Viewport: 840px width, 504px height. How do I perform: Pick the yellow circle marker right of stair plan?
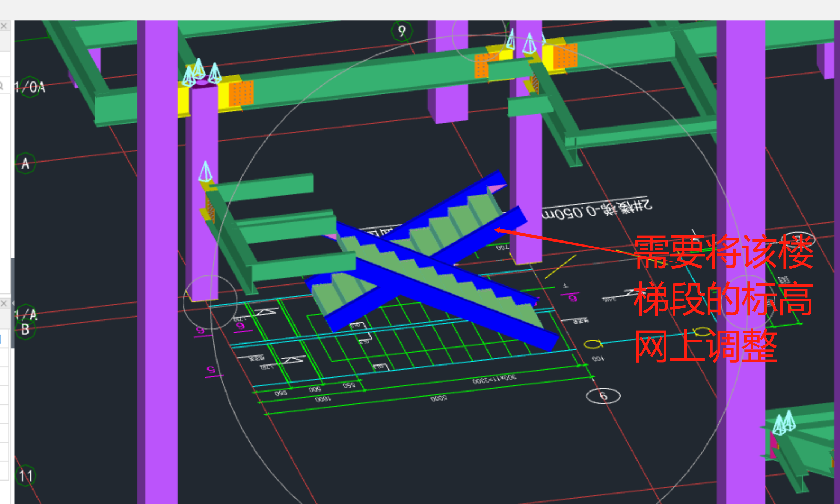point(593,344)
